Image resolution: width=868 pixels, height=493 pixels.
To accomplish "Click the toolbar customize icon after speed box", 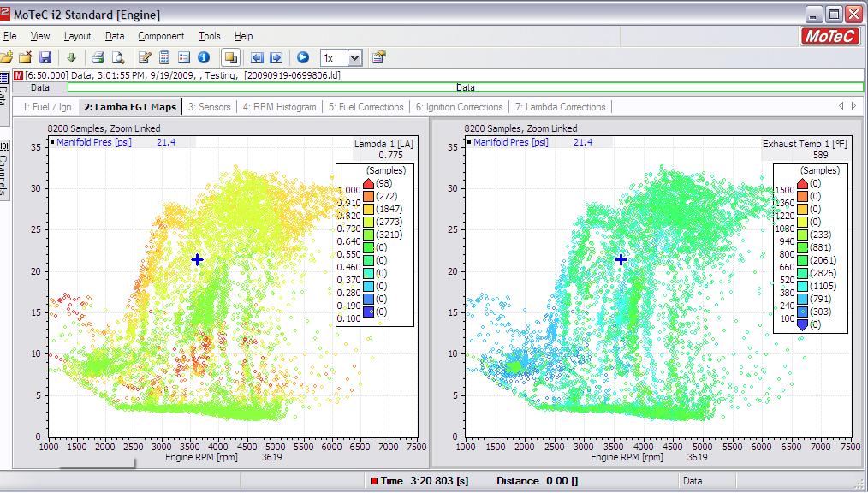I will coord(379,57).
